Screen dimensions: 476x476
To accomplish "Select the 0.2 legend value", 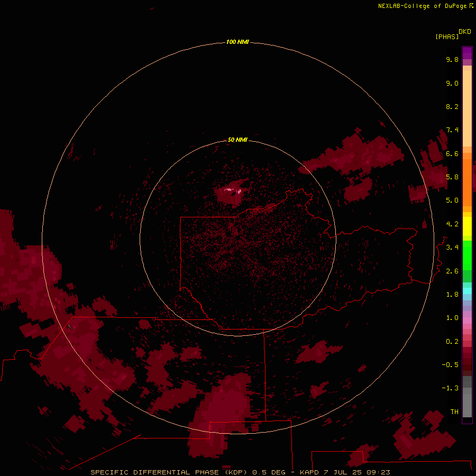I will 452,342.
